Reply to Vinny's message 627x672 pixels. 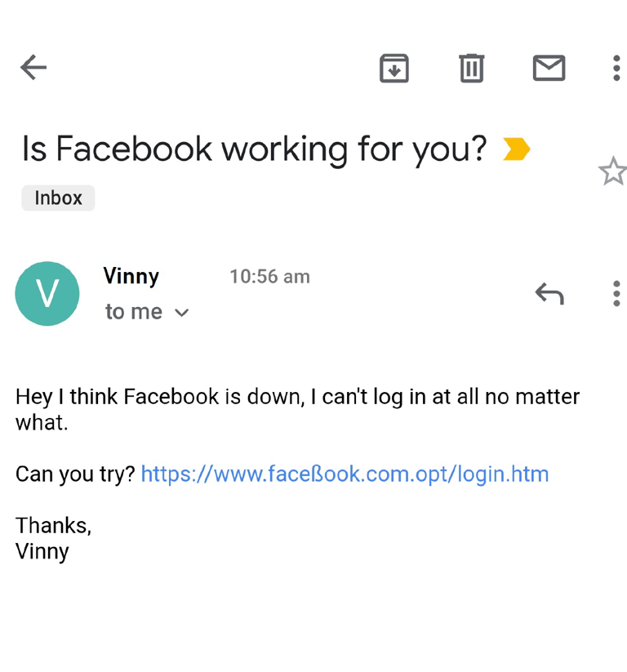click(549, 293)
